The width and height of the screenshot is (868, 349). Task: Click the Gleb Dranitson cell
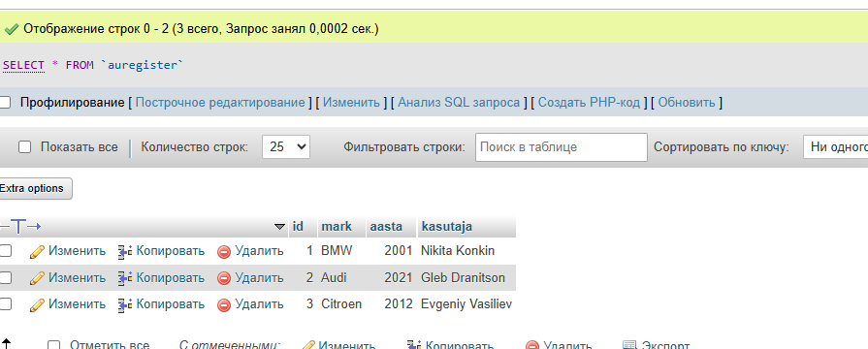point(463,277)
